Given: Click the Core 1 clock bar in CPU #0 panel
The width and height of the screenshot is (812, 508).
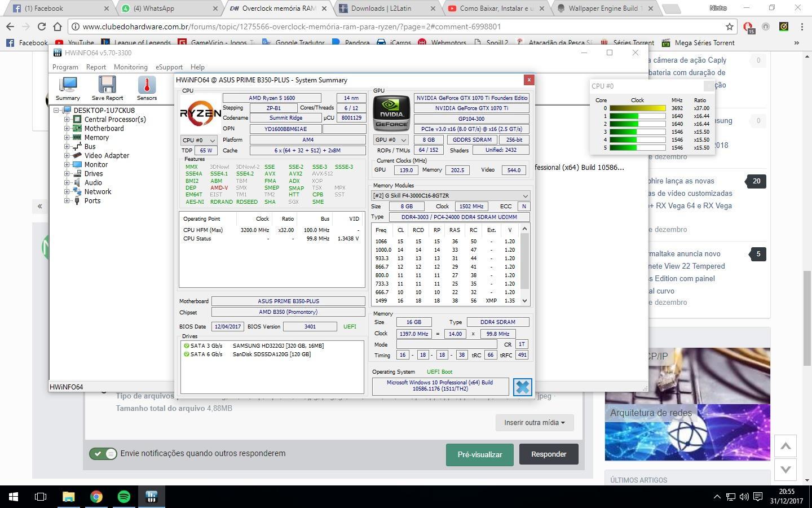Looking at the screenshot, I should 637,116.
